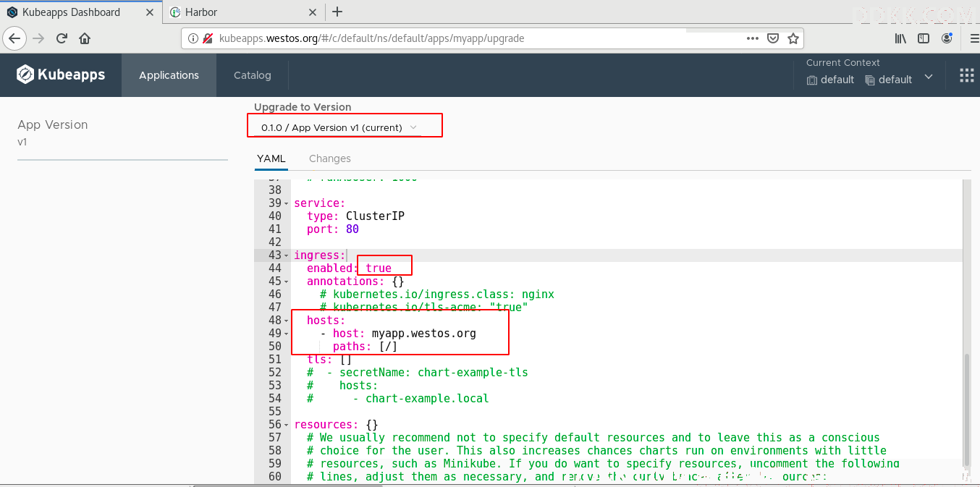Open the Library bookshelf icon
The image size is (980, 487).
click(x=900, y=38)
